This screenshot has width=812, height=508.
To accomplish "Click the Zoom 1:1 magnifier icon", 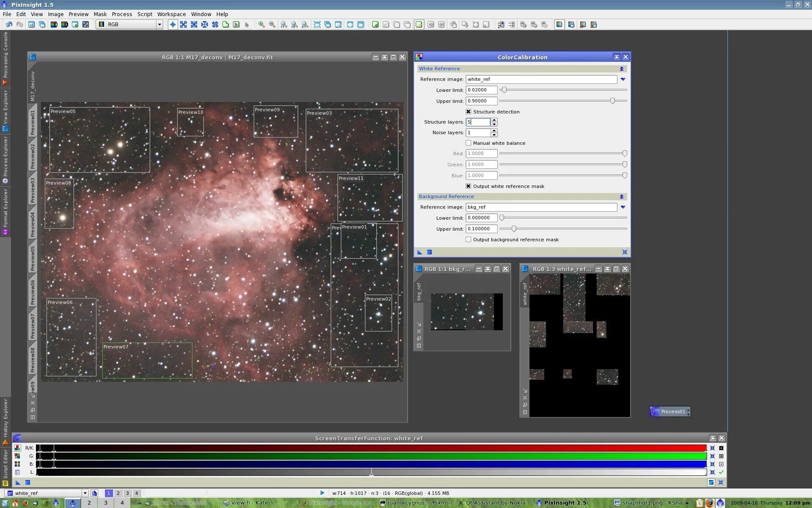I will pyautogui.click(x=283, y=25).
